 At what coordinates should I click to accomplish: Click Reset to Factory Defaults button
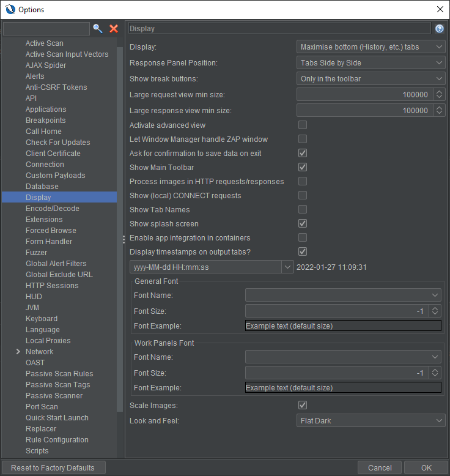tap(54, 468)
